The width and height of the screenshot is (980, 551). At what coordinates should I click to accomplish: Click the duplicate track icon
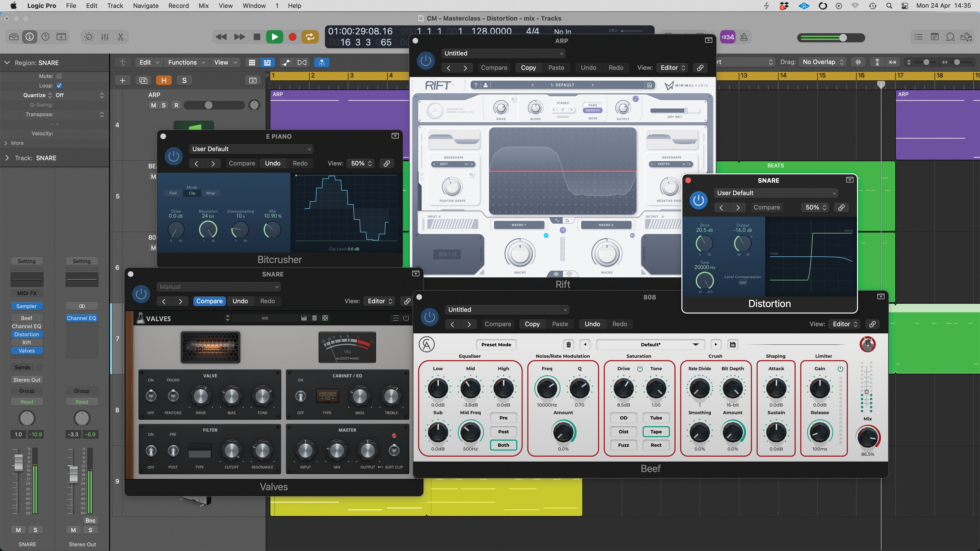pyautogui.click(x=143, y=80)
